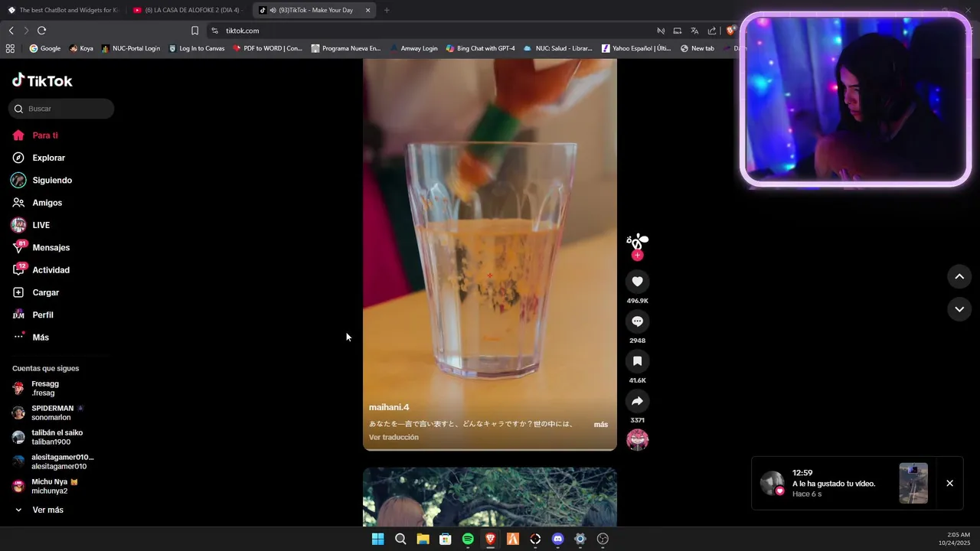Open a new browser tab
Image resolution: width=980 pixels, height=551 pixels.
click(x=387, y=10)
